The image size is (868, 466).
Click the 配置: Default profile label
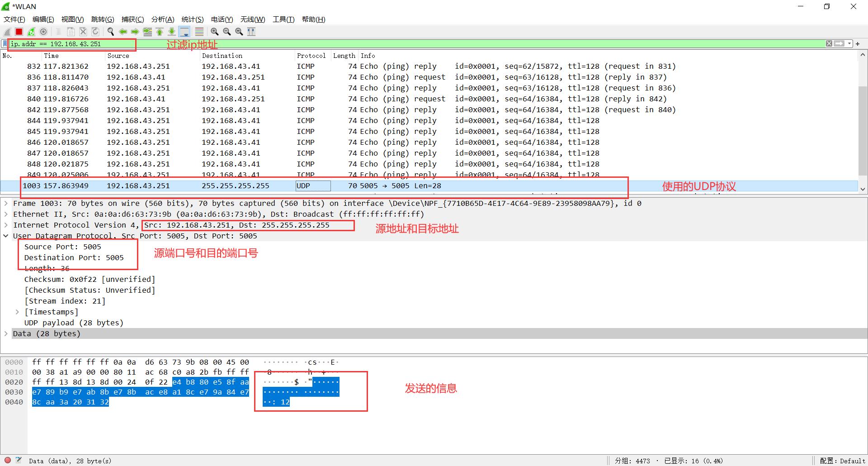(843, 461)
